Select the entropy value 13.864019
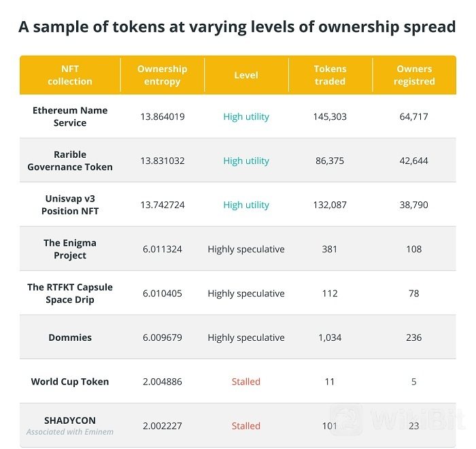The height and width of the screenshot is (449, 476). pyautogui.click(x=163, y=116)
